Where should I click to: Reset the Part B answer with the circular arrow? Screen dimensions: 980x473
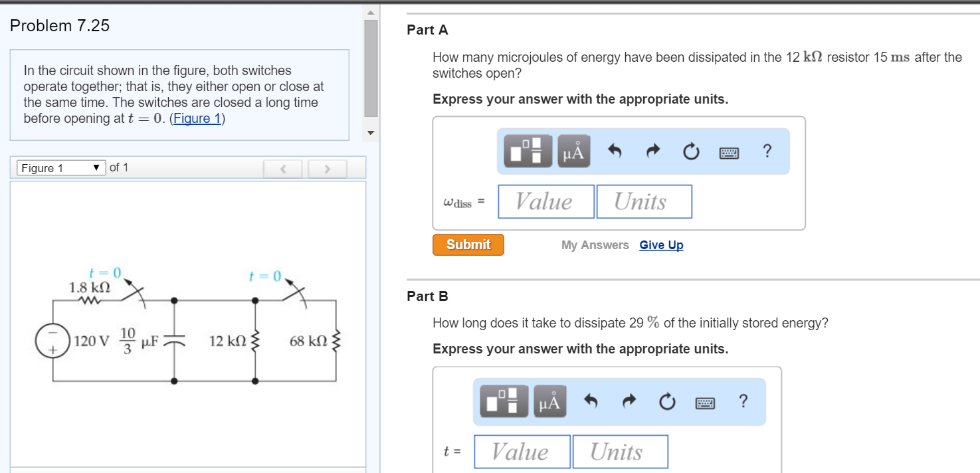[667, 402]
